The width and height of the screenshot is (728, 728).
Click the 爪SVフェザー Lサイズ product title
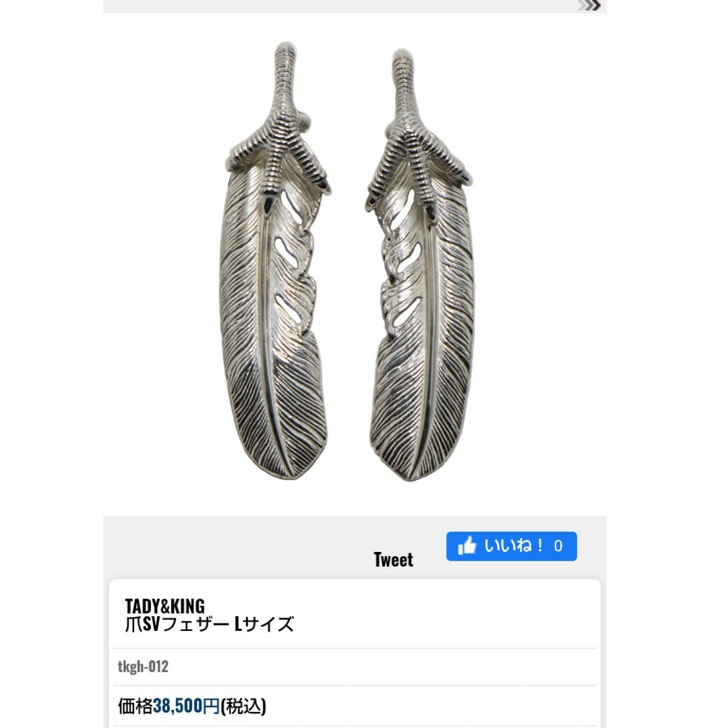pos(210,624)
